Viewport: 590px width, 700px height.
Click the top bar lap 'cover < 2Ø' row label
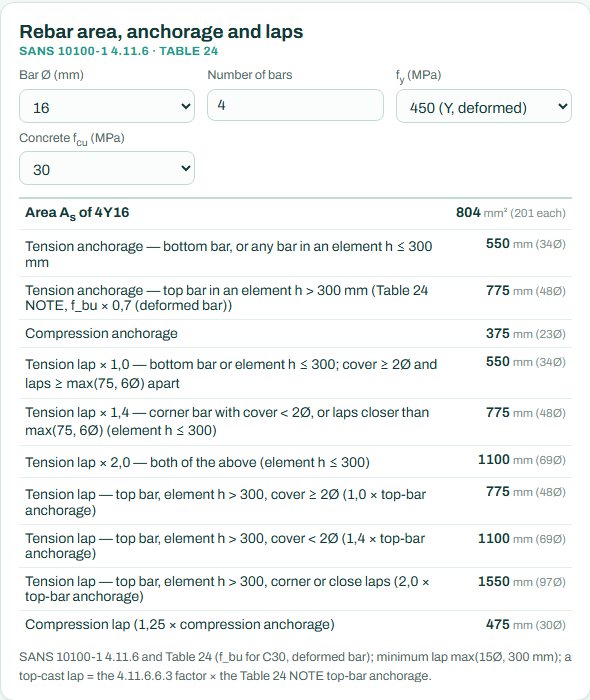click(x=225, y=546)
